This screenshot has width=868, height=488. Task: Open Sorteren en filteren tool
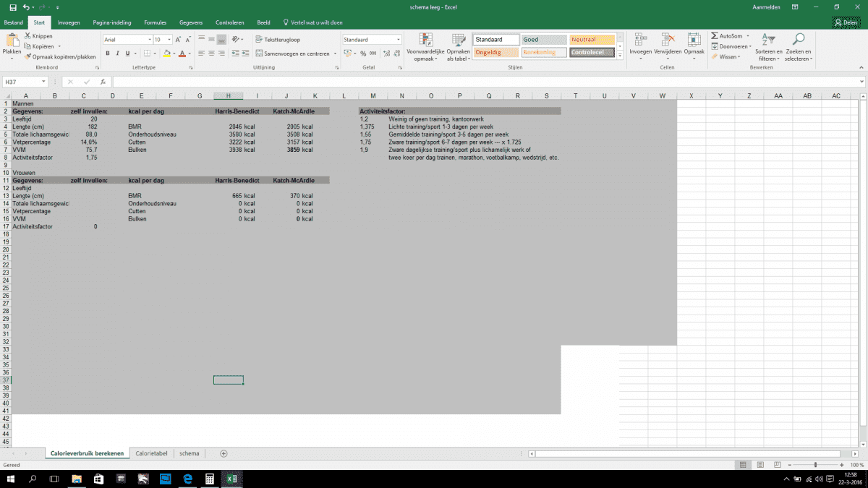pyautogui.click(x=768, y=45)
